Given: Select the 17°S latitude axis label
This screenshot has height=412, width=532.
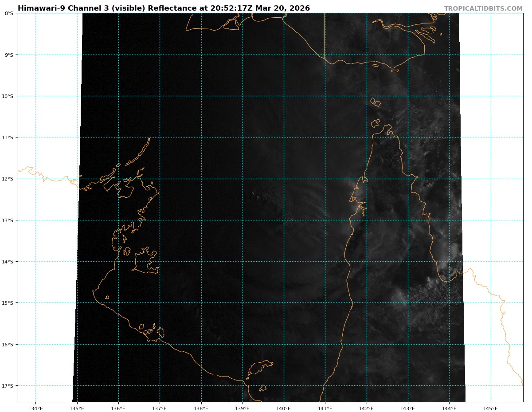Looking at the screenshot, I should pos(8,386).
